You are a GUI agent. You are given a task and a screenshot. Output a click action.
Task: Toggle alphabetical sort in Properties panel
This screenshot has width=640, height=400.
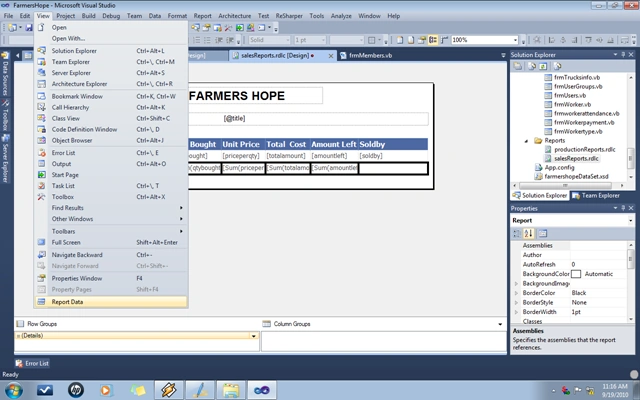click(529, 233)
